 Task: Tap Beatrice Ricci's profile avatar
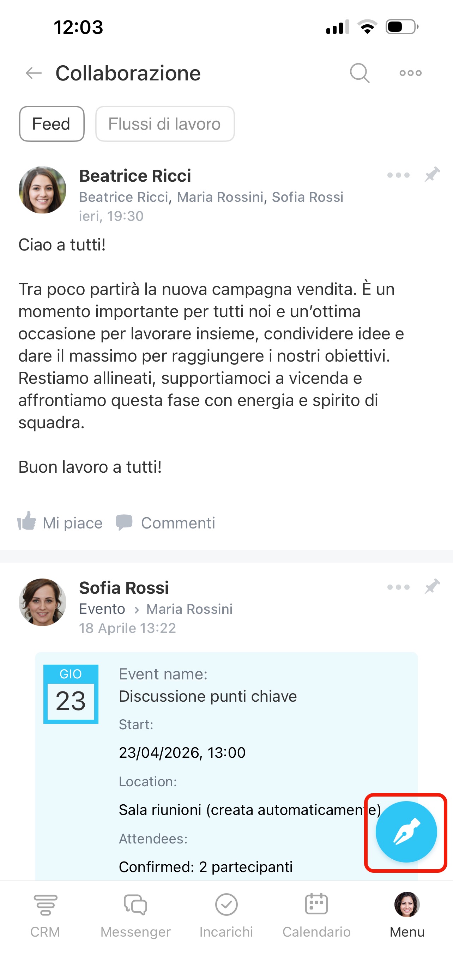click(43, 190)
